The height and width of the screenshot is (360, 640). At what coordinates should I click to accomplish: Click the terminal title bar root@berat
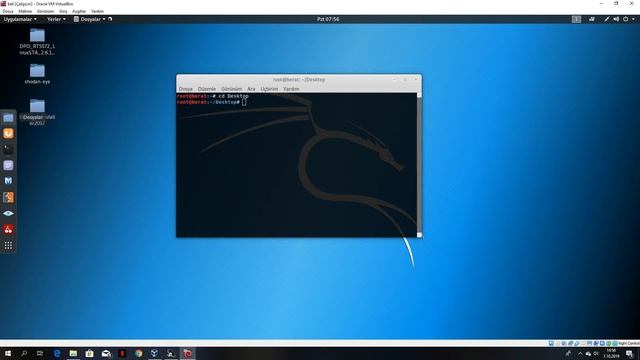click(299, 80)
